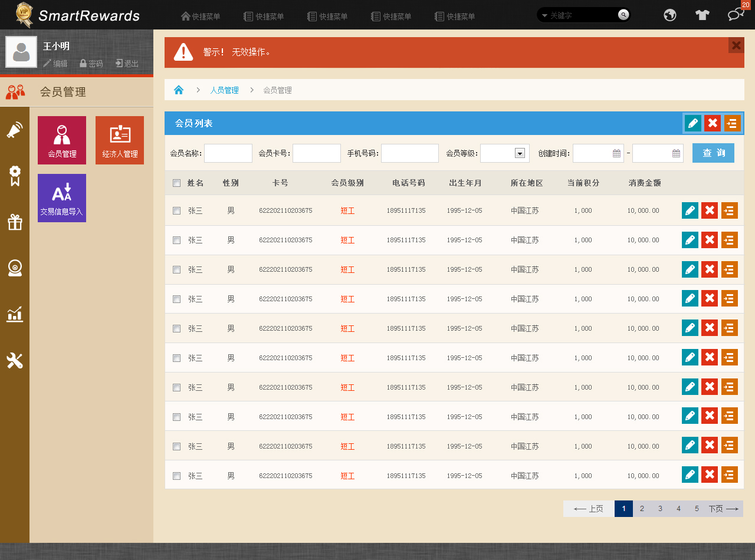755x560 pixels.
Task: Click delete X in 会员列表 header
Action: click(x=713, y=123)
